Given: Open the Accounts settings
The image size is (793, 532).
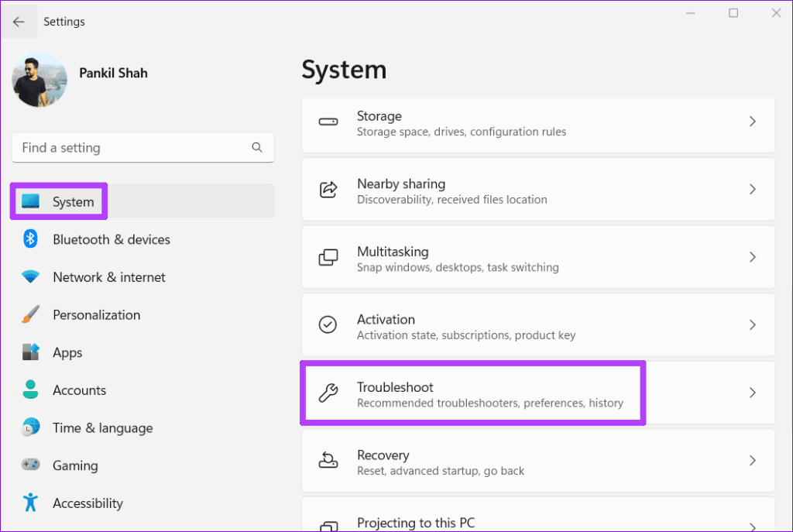Looking at the screenshot, I should tap(80, 390).
